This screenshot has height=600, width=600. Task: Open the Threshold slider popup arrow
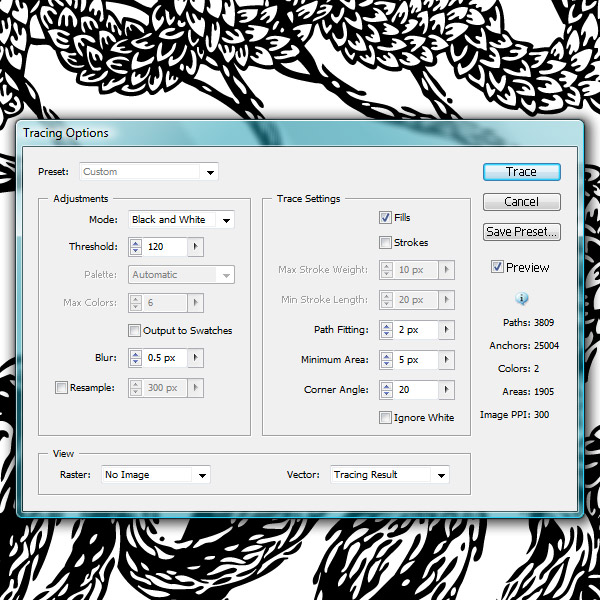(196, 246)
